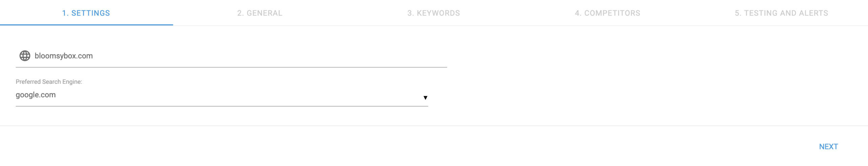Screen dimensions: 868x166
Task: Open the Testing and Alerts tab
Action: click(x=781, y=13)
